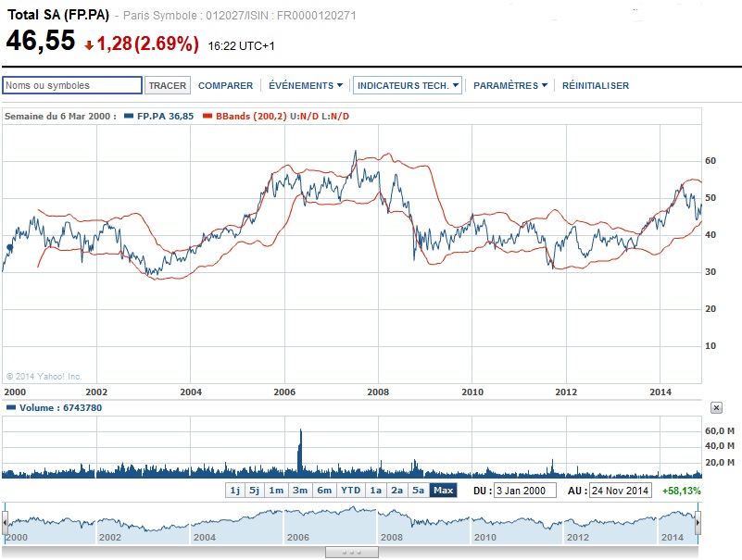Switch to the 3m range
This screenshot has height=560, width=742.
[x=300, y=491]
